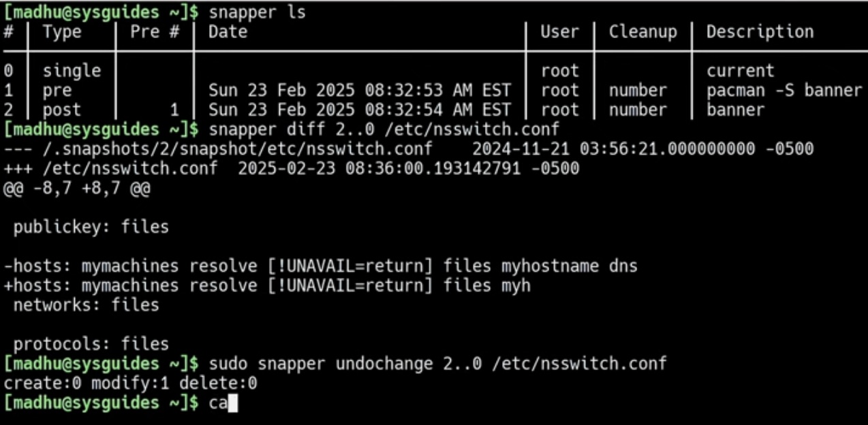868x425 pixels.
Task: Click the pre snapshot date 08:32:53
Action: pyautogui.click(x=359, y=90)
